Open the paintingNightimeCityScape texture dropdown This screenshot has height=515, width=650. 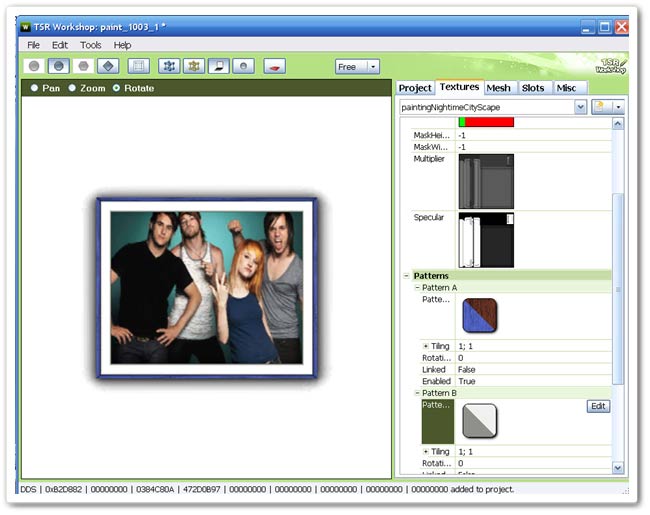pos(580,106)
